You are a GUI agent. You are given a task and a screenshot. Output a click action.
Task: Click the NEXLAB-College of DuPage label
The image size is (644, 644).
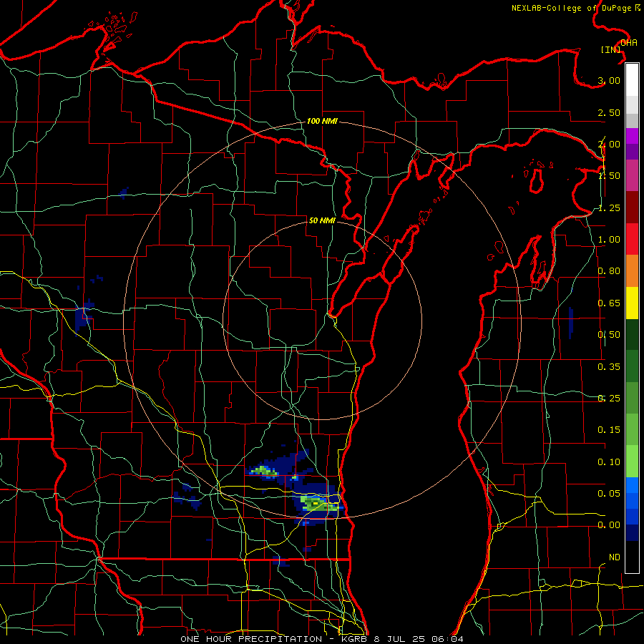pos(576,8)
